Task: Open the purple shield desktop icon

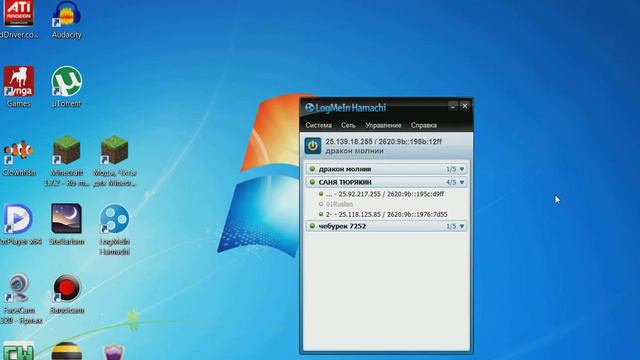Action: (x=114, y=352)
